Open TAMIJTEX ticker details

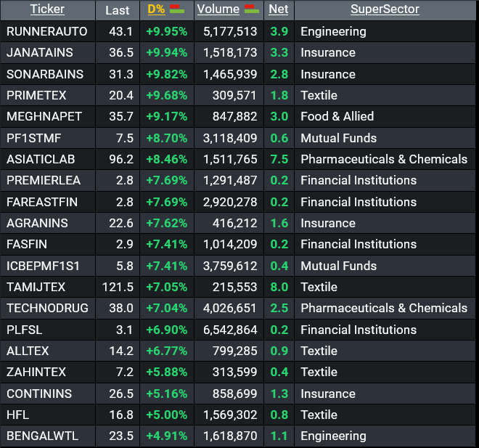pyautogui.click(x=36, y=287)
